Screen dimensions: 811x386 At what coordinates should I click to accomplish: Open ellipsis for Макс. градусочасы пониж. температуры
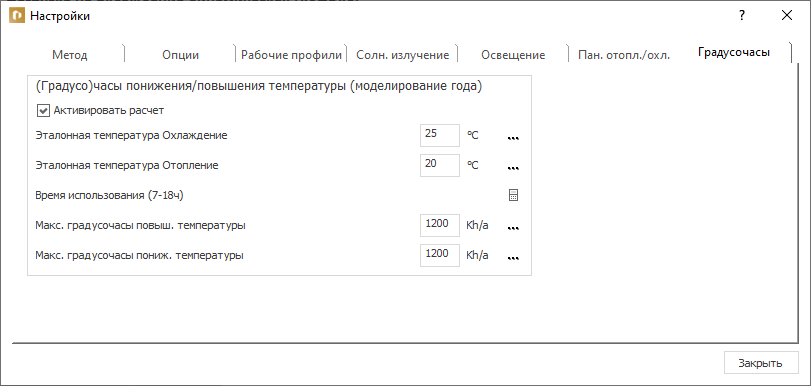pos(513,257)
